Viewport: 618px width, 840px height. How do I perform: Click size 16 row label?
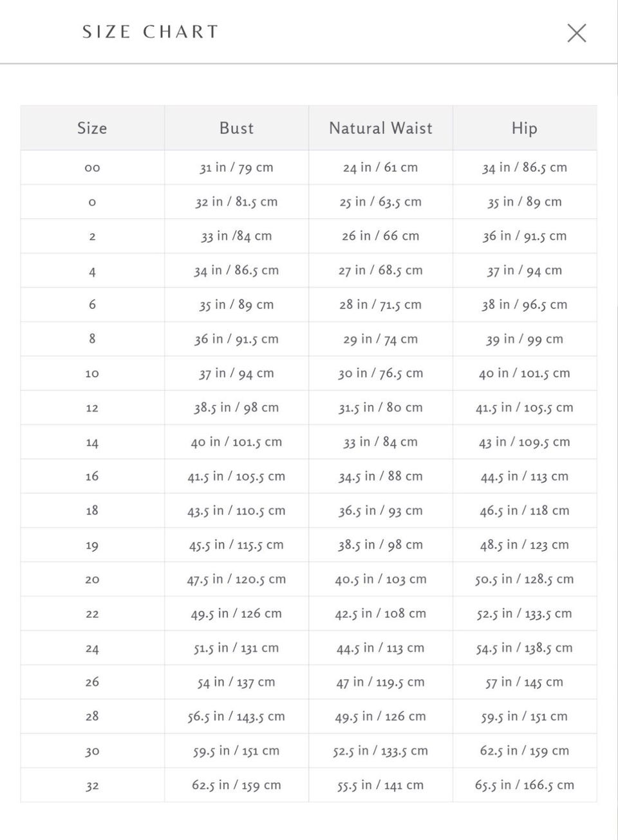click(x=92, y=476)
